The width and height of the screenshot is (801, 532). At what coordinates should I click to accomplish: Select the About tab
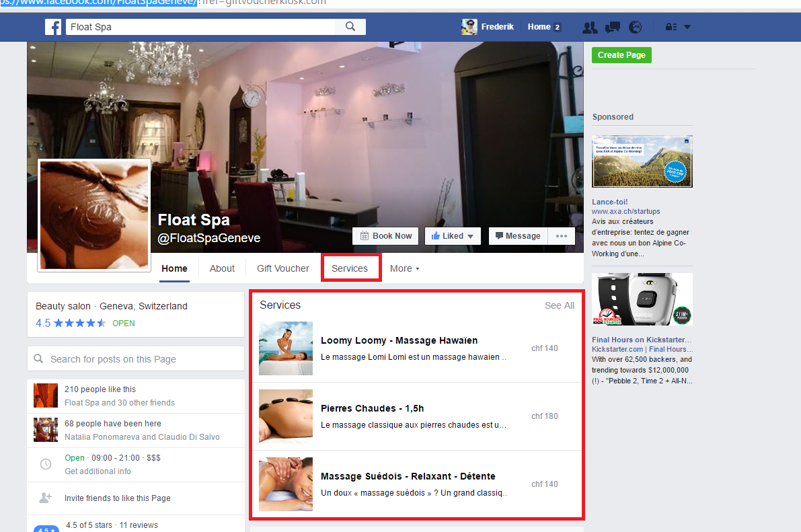(222, 268)
